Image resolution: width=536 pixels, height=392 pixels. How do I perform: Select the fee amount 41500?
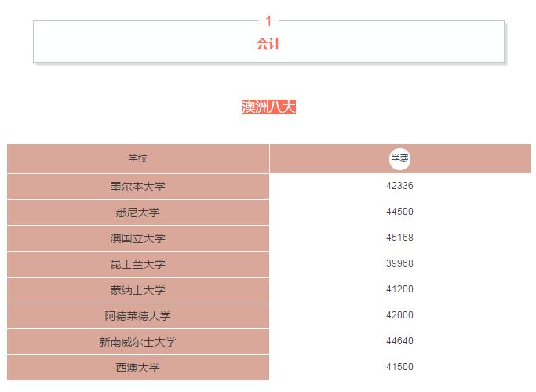[x=400, y=367]
